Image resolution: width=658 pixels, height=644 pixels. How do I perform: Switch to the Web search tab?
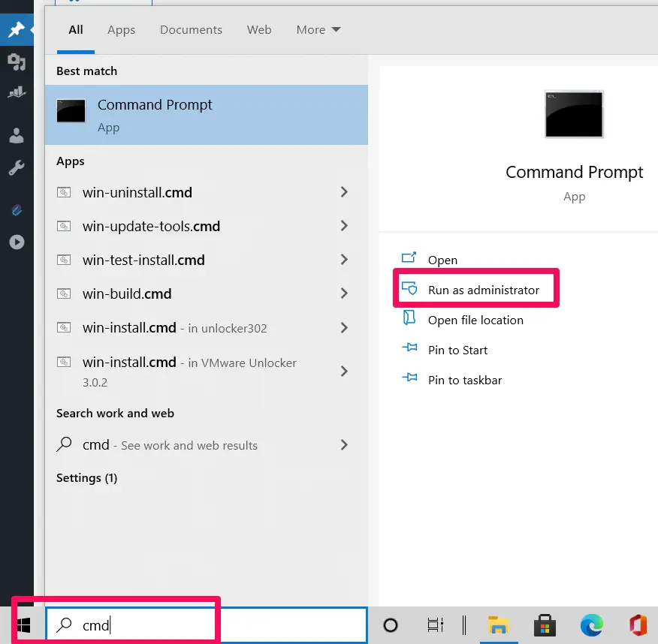pos(259,30)
